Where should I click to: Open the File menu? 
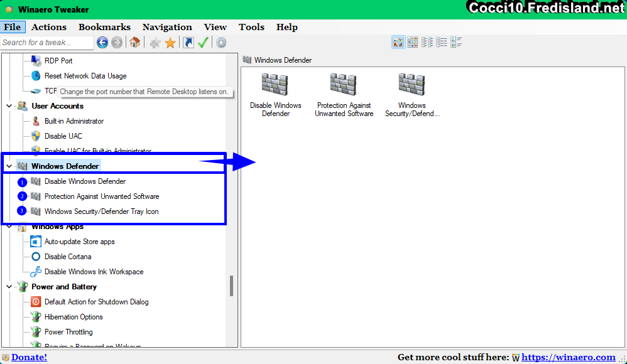click(x=13, y=27)
